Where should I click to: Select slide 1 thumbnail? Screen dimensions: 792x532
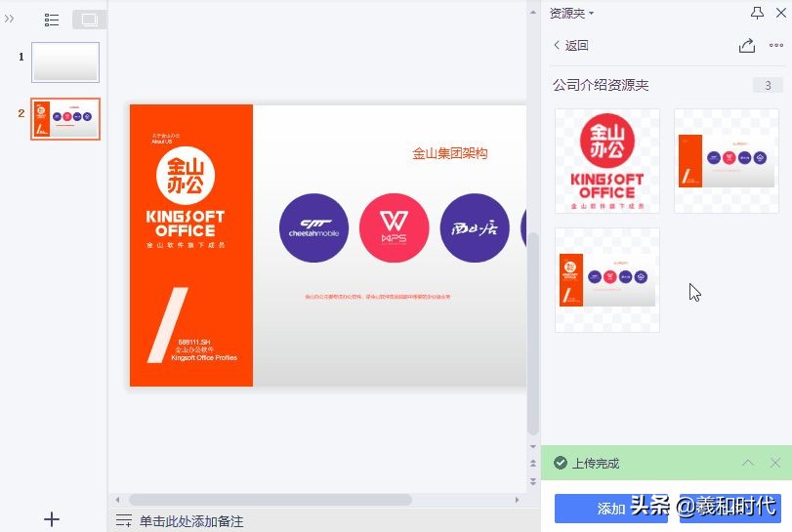pos(65,62)
